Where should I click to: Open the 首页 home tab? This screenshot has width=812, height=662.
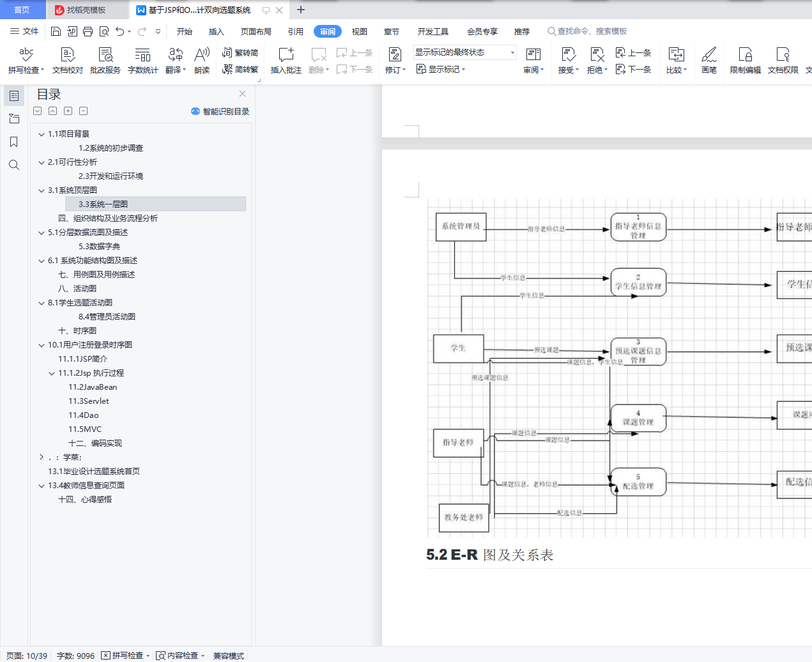[x=22, y=10]
